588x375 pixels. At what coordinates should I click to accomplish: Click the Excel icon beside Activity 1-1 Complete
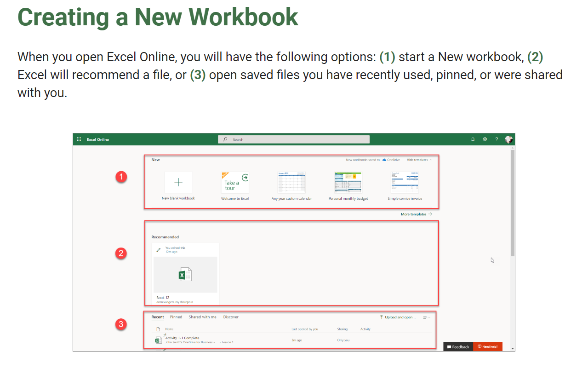click(x=158, y=340)
